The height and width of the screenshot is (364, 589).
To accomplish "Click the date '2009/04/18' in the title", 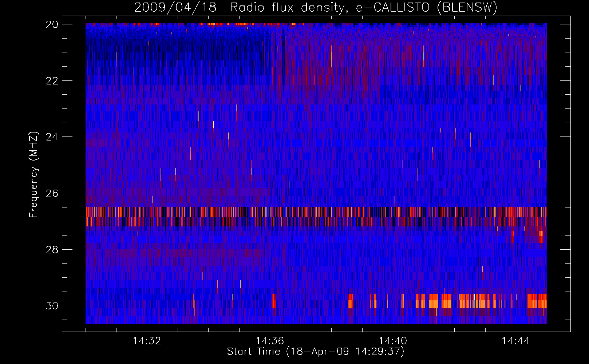I will [x=175, y=7].
